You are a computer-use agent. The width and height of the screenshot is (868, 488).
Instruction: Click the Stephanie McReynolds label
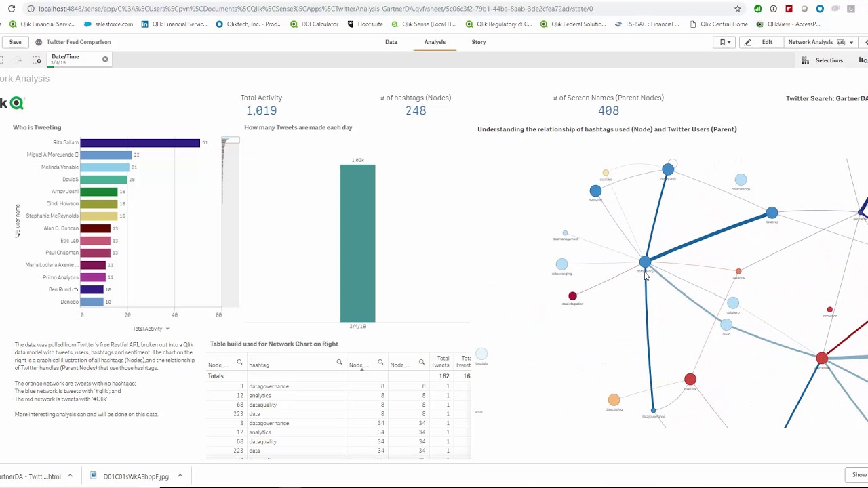[x=52, y=216]
